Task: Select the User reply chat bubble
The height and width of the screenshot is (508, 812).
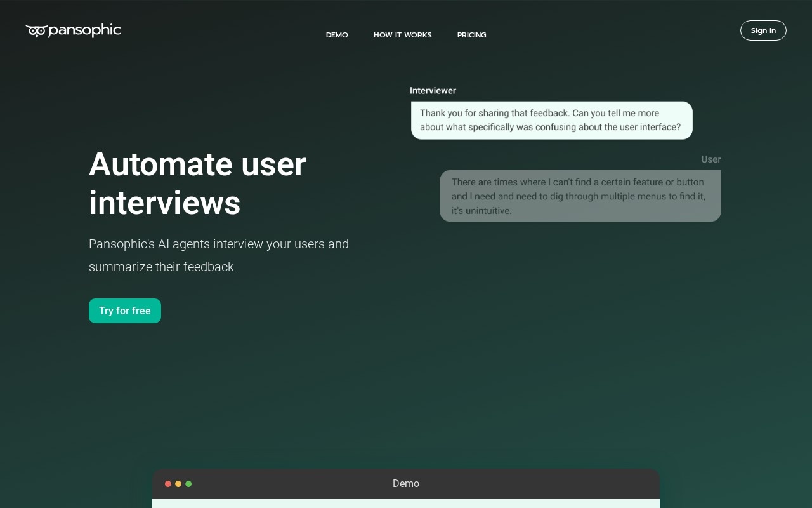Action: [x=580, y=196]
